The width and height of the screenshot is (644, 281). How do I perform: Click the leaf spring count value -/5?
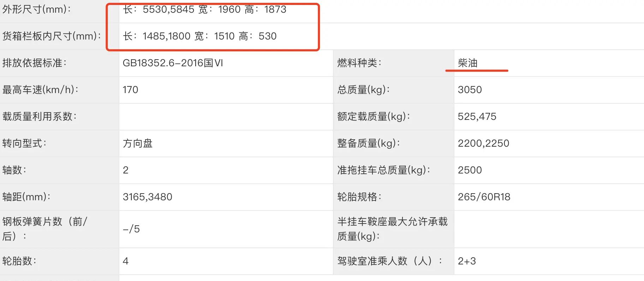[x=131, y=229]
